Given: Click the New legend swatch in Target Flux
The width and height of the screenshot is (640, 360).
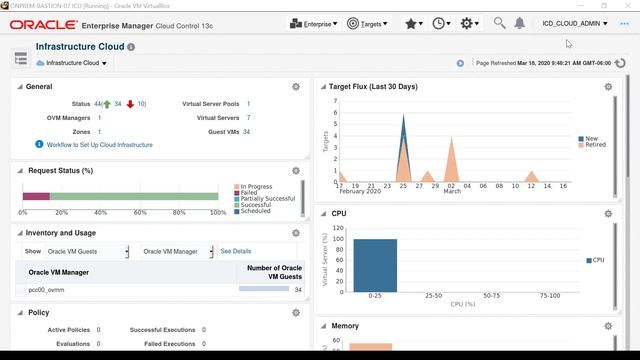Looking at the screenshot, I should tap(581, 139).
